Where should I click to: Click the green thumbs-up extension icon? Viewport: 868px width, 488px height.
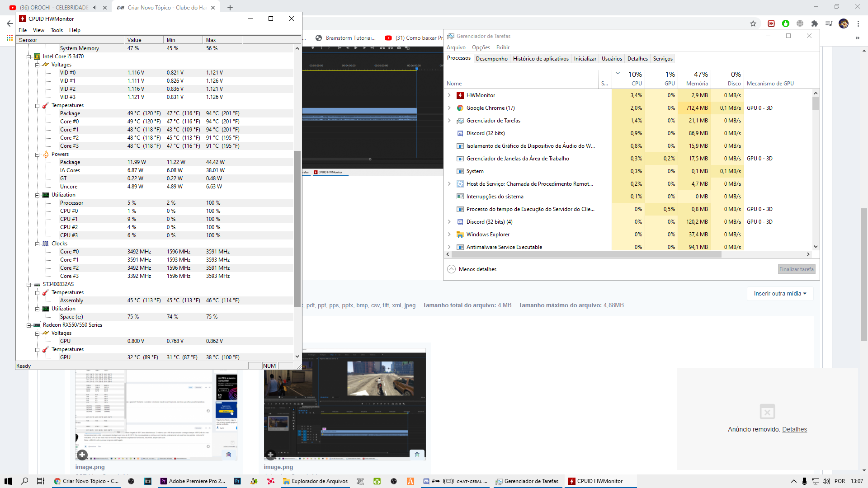(x=786, y=23)
